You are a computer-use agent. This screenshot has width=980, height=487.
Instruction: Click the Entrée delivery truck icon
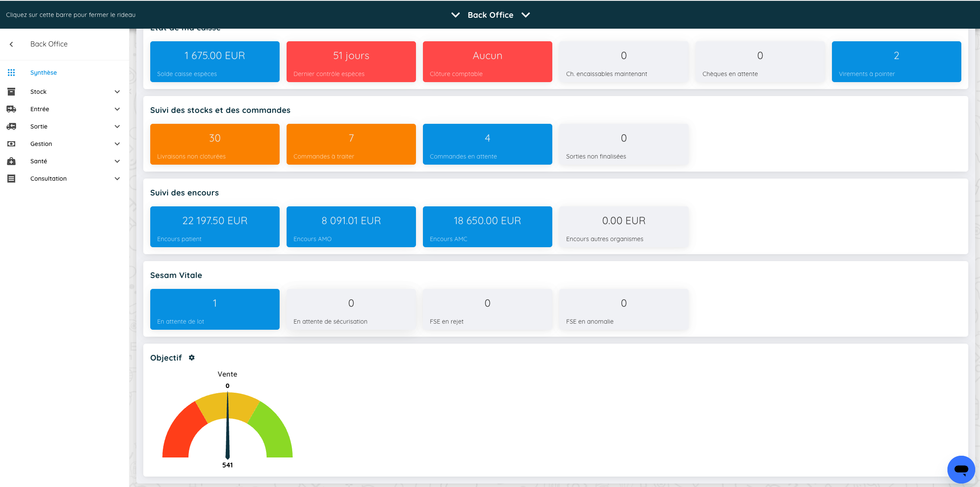(x=11, y=109)
